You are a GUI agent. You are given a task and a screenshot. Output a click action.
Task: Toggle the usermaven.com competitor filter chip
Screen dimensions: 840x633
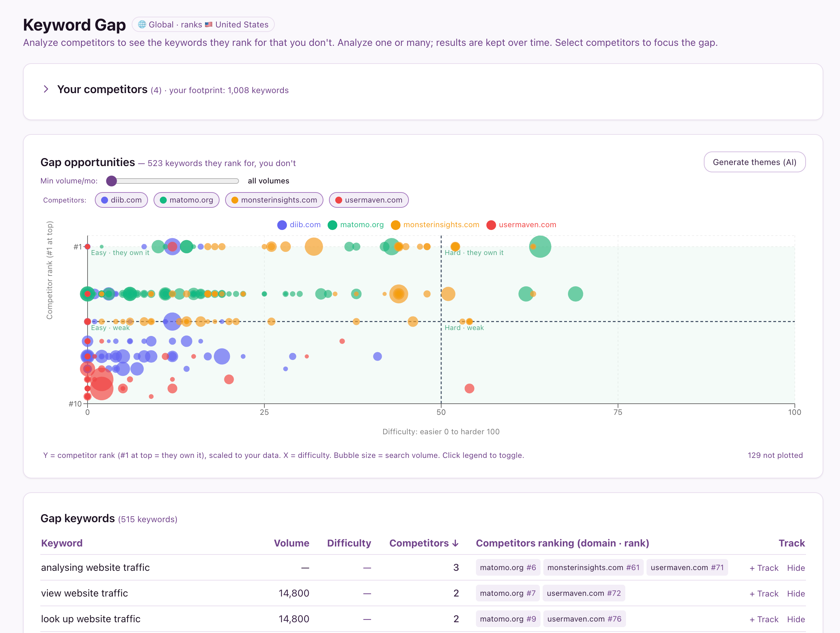[369, 200]
